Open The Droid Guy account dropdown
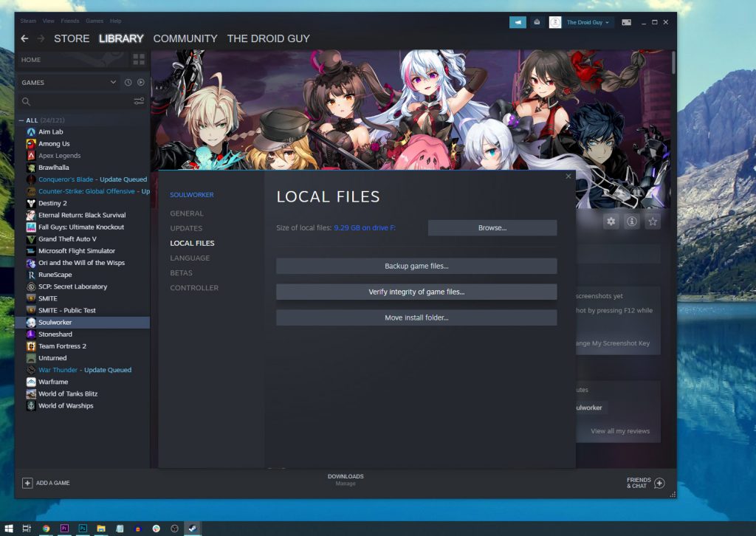 [x=588, y=22]
